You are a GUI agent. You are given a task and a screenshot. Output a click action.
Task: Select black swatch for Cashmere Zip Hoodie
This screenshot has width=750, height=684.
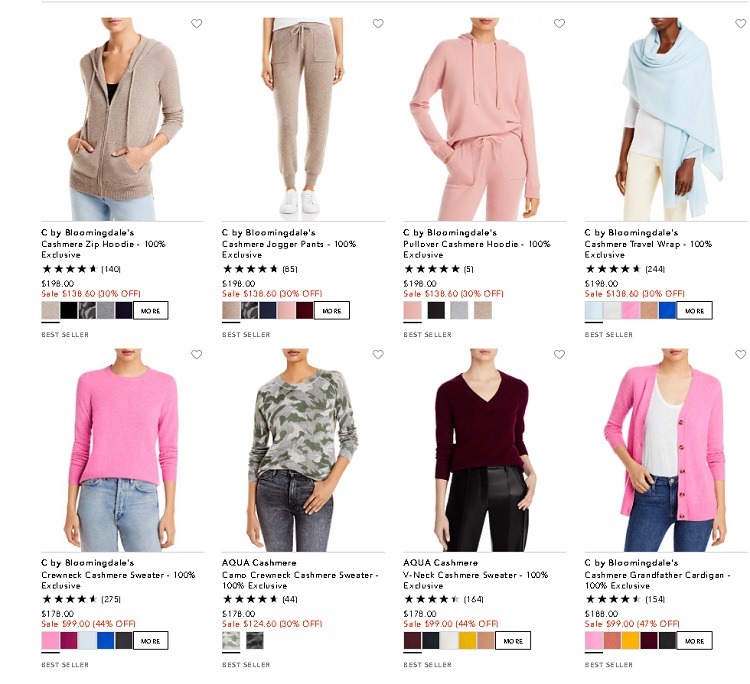[x=69, y=310]
